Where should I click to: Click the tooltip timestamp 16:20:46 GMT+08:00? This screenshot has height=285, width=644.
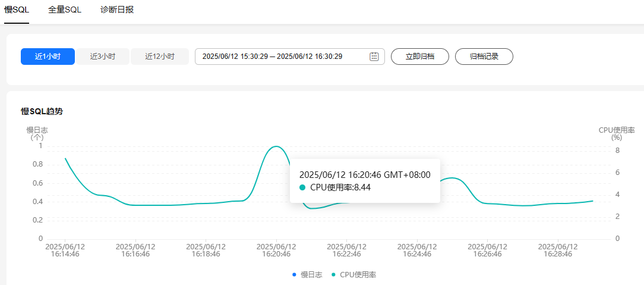[x=365, y=175]
